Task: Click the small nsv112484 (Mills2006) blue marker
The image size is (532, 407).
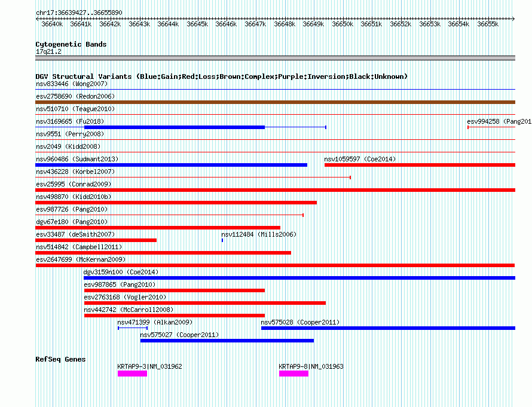Action: (x=222, y=240)
